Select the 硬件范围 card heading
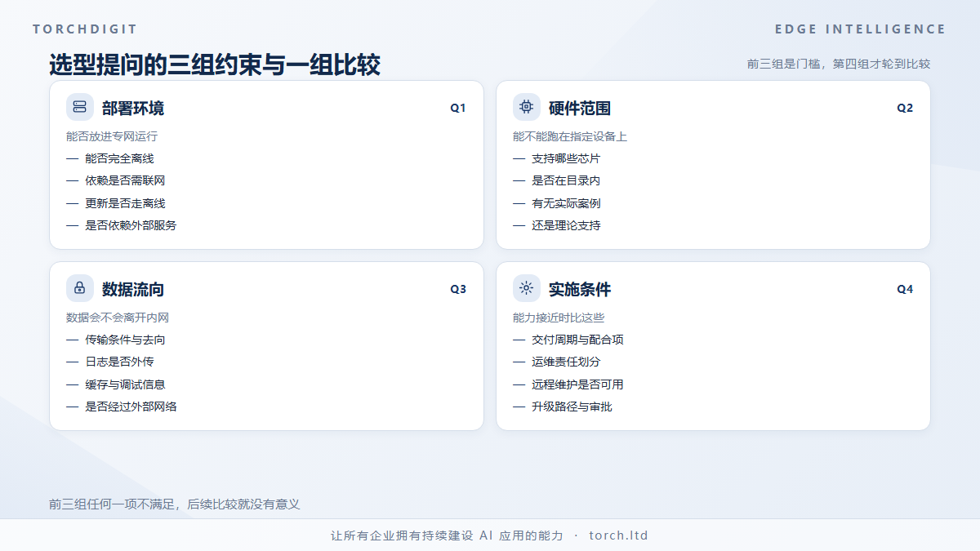 (580, 108)
